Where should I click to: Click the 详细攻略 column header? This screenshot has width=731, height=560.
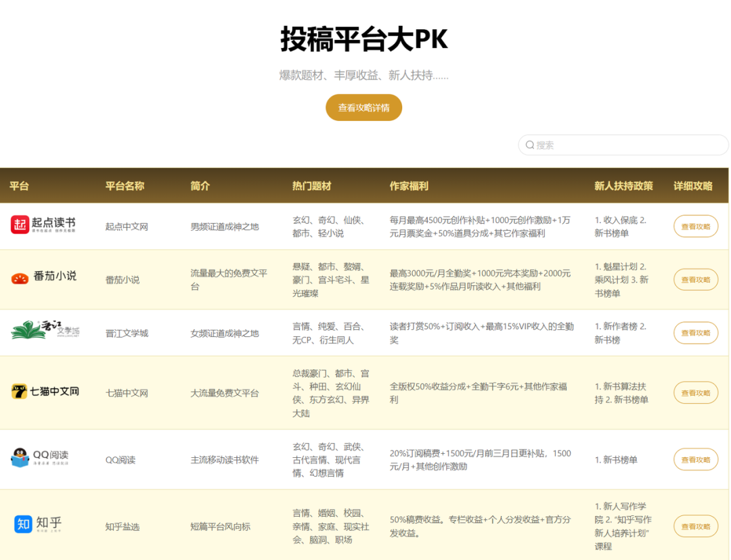tap(693, 186)
